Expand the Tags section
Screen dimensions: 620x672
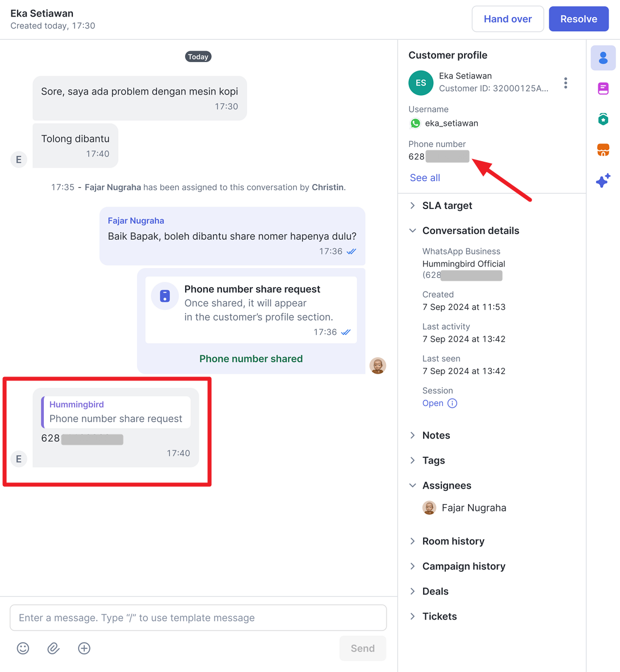[x=427, y=460]
